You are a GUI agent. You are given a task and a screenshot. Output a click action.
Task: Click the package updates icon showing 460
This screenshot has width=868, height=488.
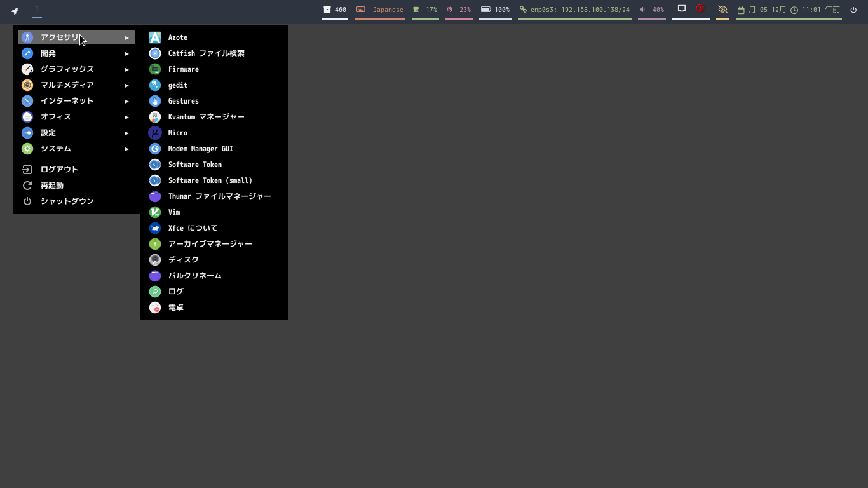(335, 10)
